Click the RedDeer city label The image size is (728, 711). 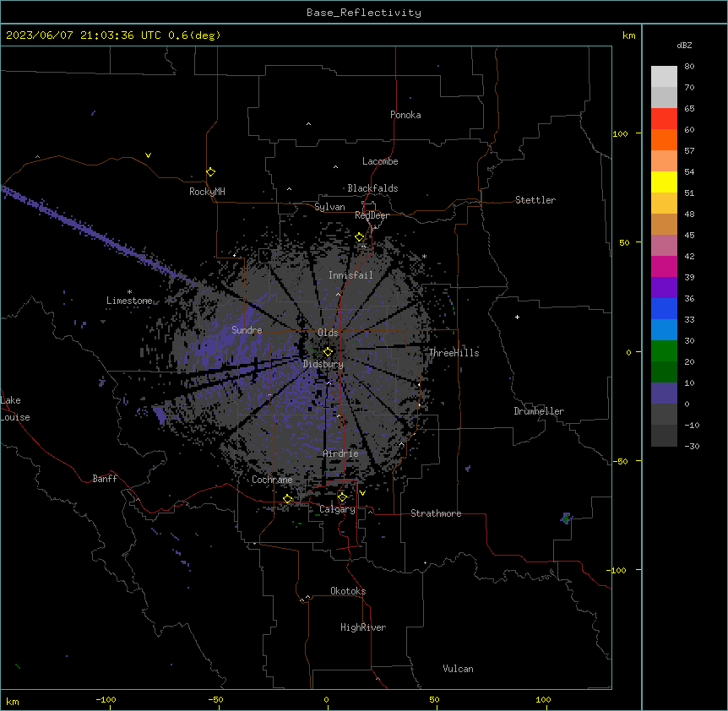coord(372,215)
